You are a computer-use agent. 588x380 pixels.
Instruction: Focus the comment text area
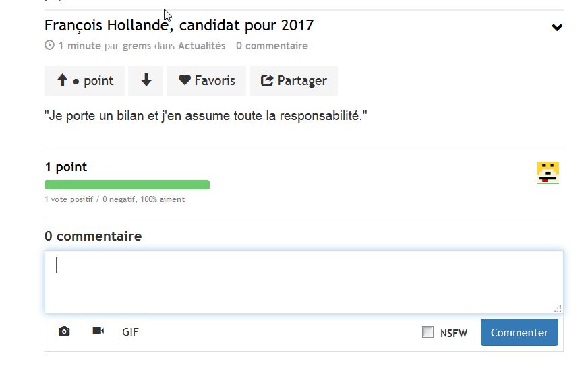[303, 282]
